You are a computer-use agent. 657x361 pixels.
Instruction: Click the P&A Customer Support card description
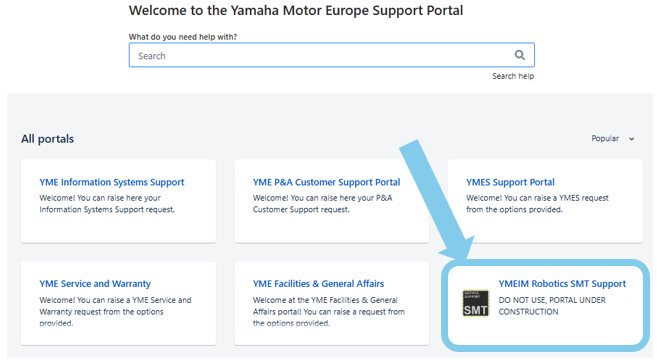323,204
